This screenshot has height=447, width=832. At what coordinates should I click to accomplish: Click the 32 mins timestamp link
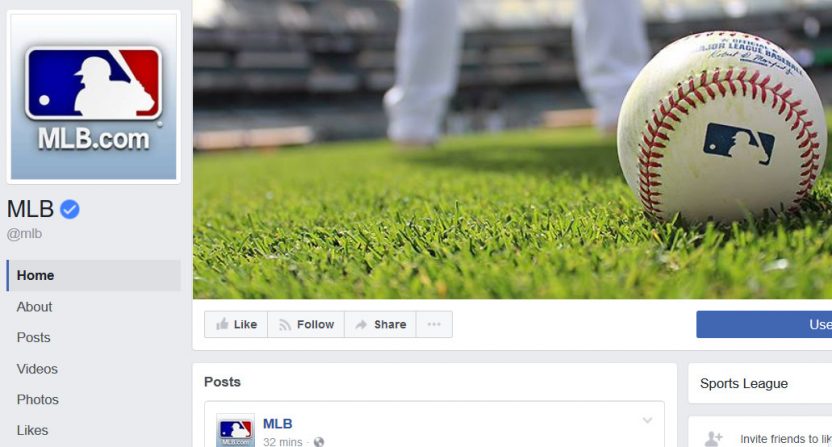[x=283, y=442]
